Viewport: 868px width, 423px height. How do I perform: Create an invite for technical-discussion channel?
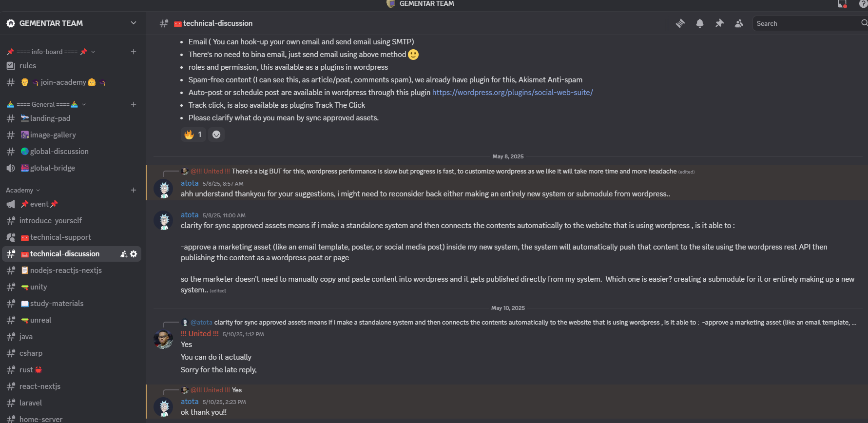click(x=123, y=253)
